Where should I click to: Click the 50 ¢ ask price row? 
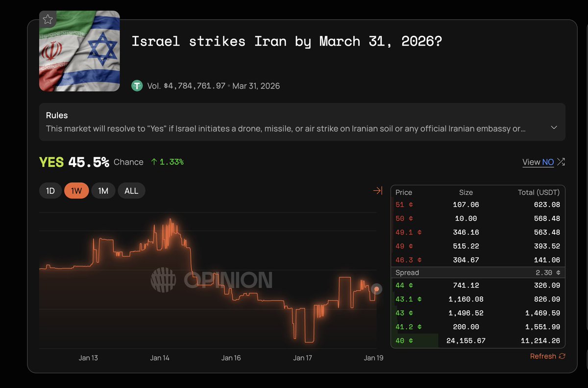point(478,218)
